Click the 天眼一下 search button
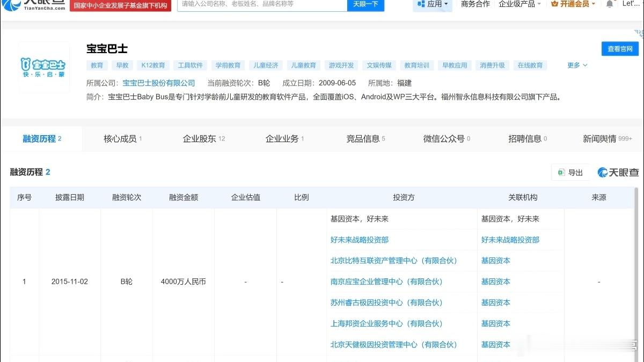This screenshot has width=644, height=362. 365,5
